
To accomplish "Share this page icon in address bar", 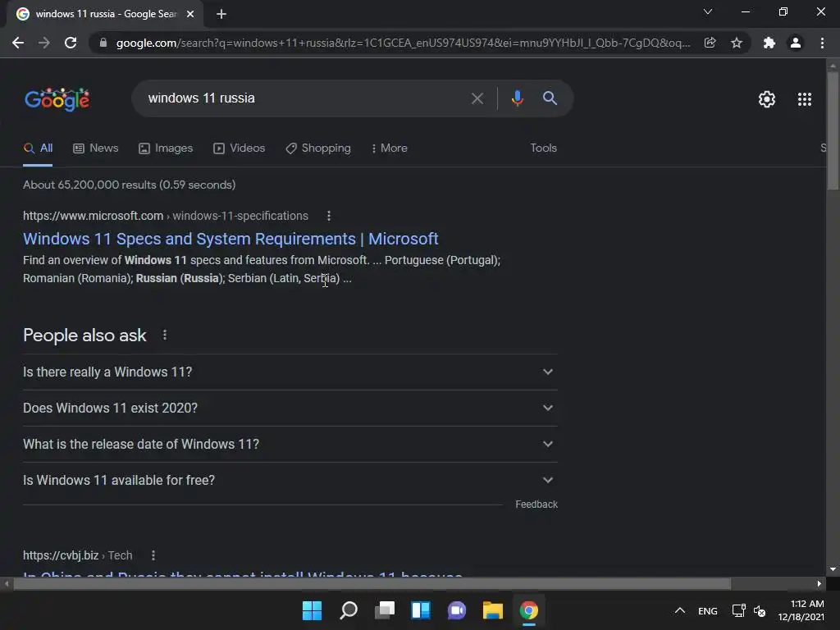I will tap(710, 43).
